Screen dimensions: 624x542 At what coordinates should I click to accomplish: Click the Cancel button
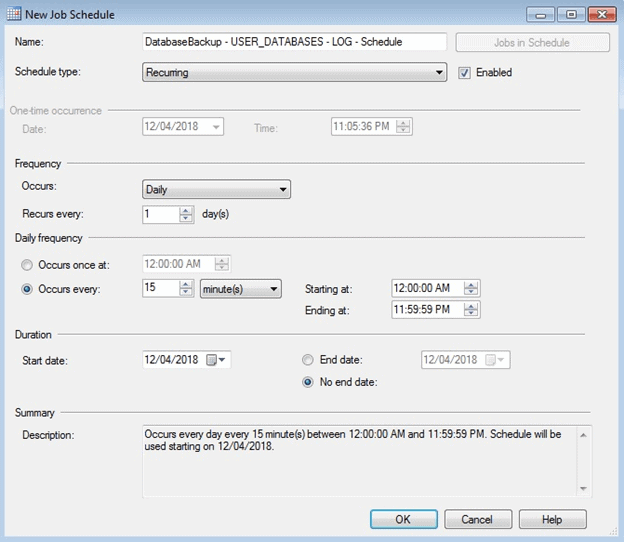pos(478,519)
